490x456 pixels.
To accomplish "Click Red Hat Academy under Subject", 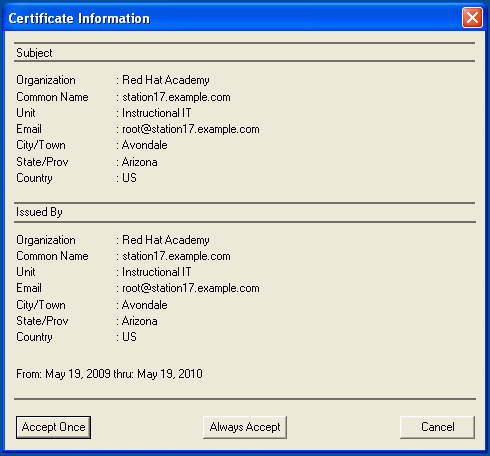I will (166, 80).
